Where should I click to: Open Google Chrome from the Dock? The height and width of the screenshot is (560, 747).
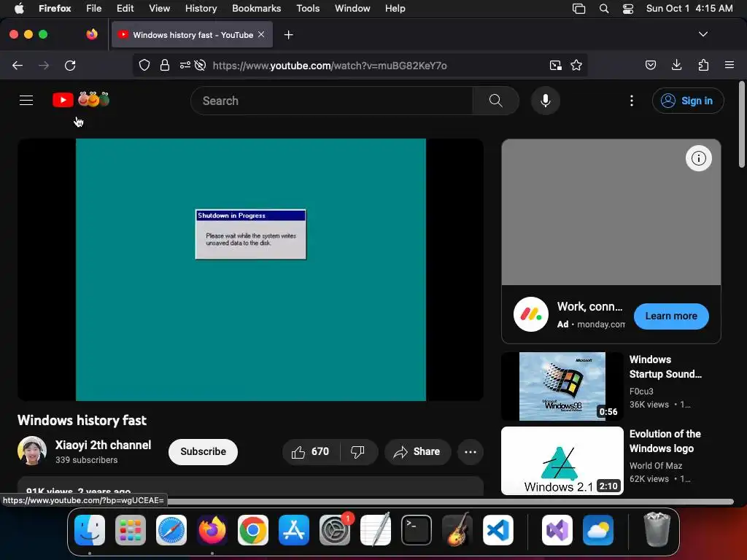pos(253,530)
